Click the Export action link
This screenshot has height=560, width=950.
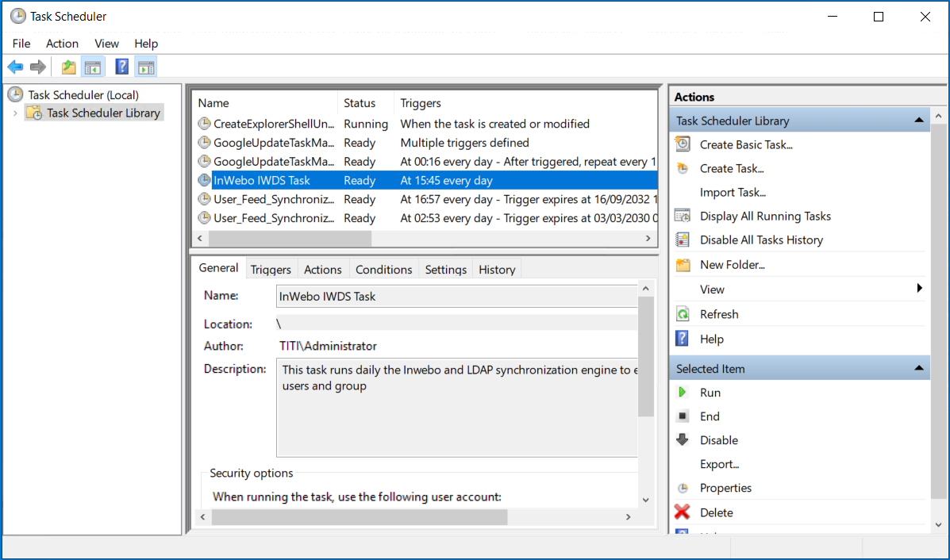click(719, 464)
